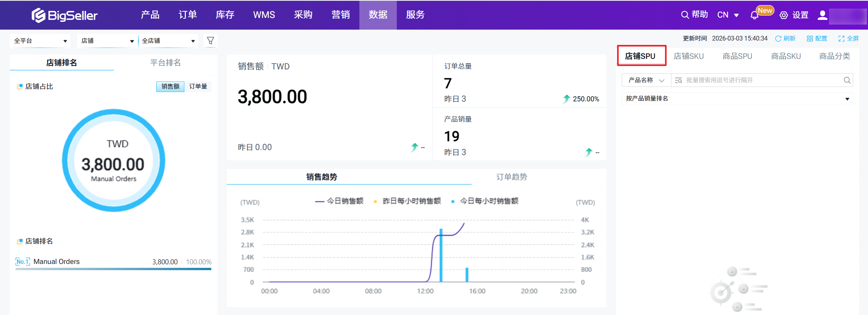Screen dimensions: 868x315
Task: Open the user profile avatar icon
Action: (x=822, y=15)
